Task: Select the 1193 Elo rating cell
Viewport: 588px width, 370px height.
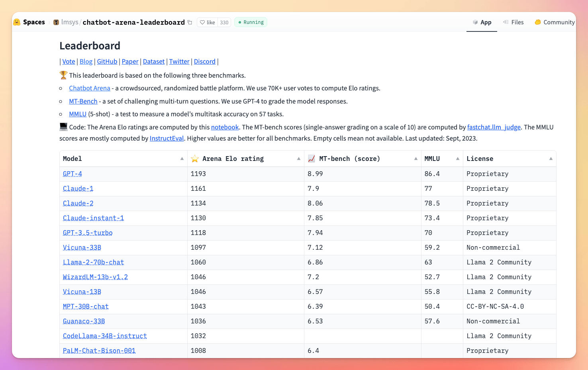Action: [x=246, y=174]
